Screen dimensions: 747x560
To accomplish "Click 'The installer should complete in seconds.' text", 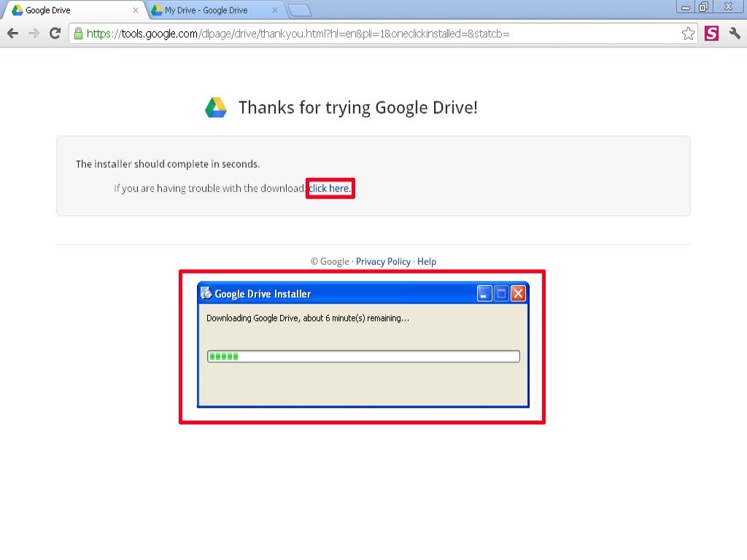I will [168, 164].
